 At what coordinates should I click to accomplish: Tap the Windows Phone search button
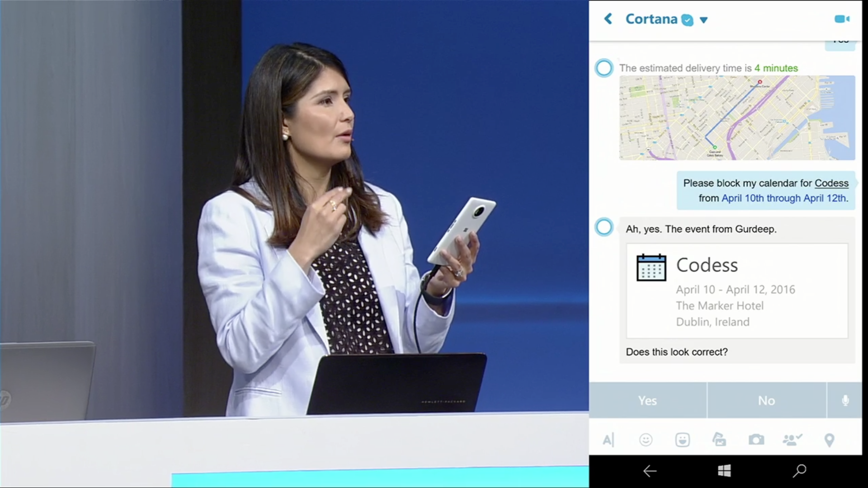pos(799,471)
